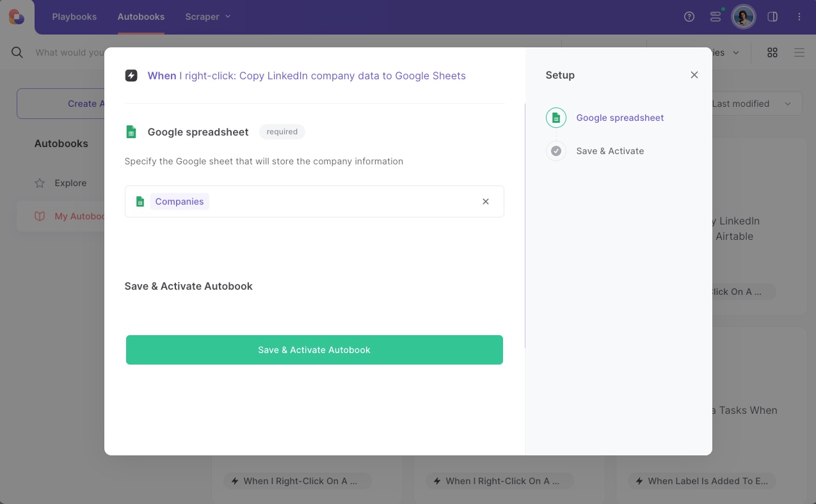Click the Bardeen logo icon
The image size is (816, 504).
pos(17,17)
